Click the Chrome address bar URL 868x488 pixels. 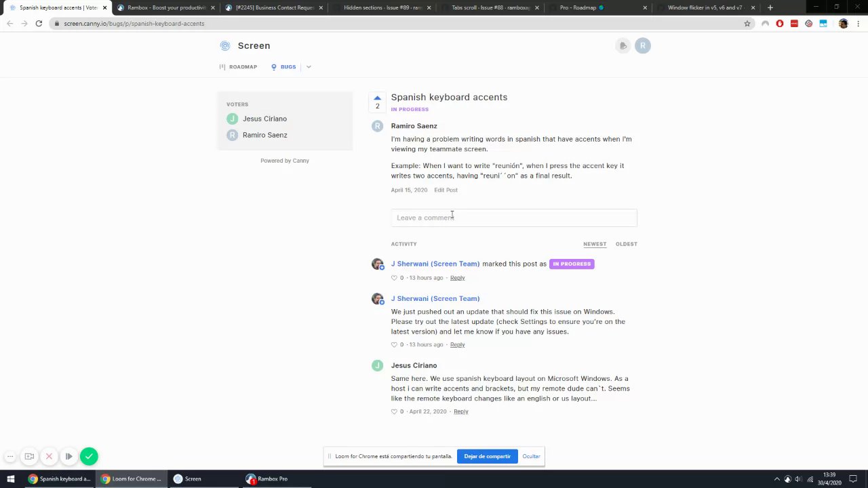[x=134, y=24]
